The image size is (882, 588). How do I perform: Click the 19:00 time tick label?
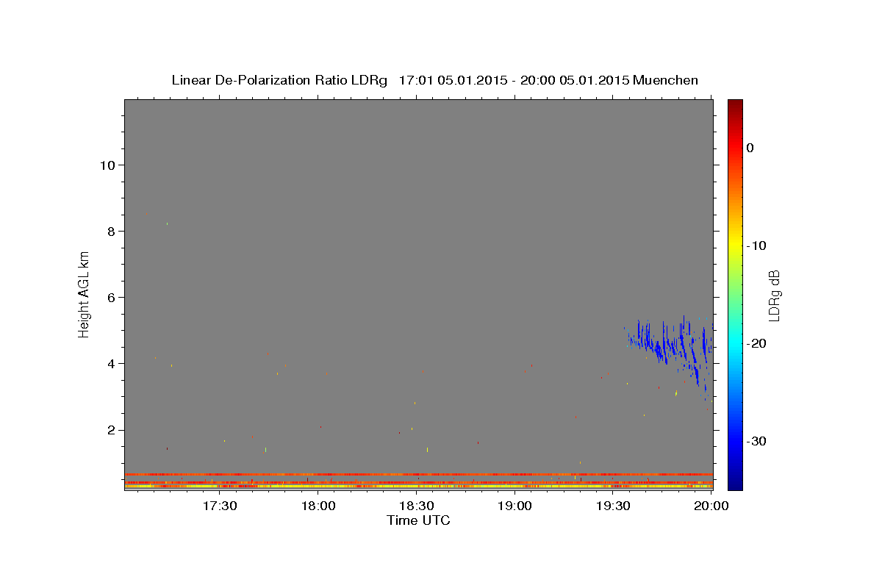[x=515, y=506]
